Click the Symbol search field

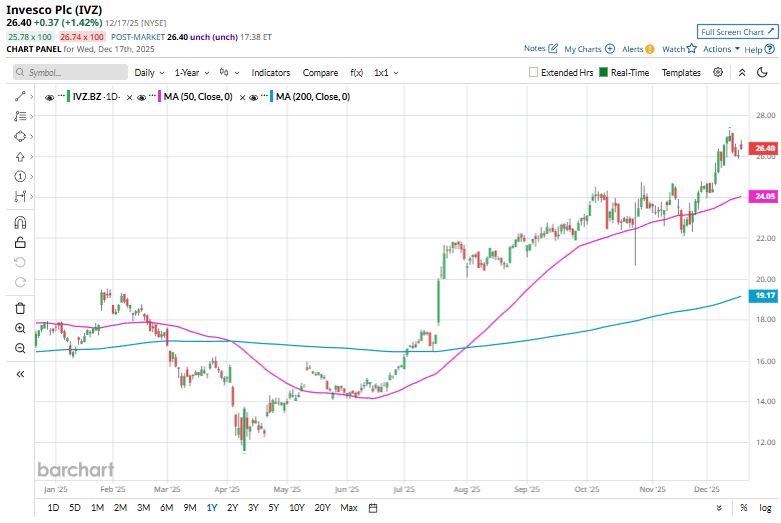point(71,73)
